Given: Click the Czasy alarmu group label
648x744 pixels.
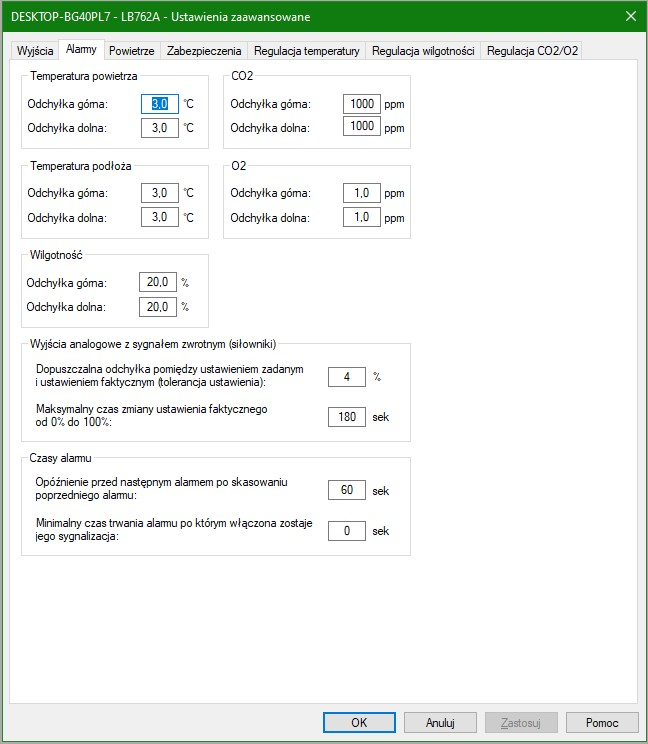Looking at the screenshot, I should (60, 458).
